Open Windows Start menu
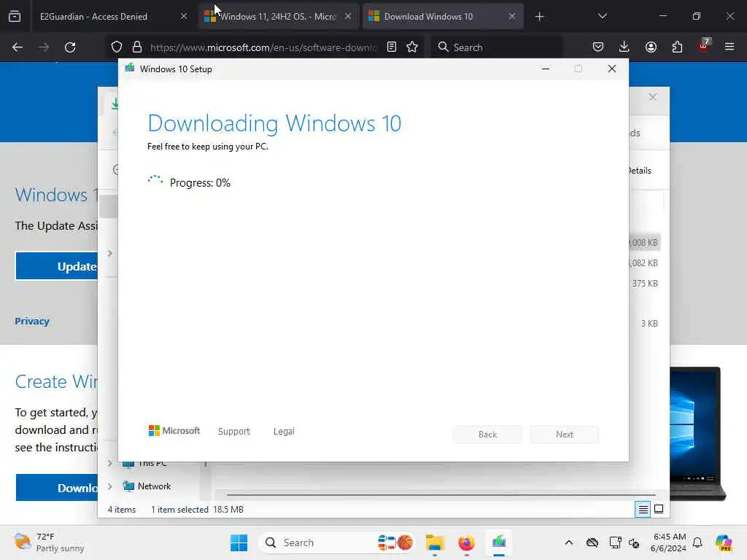This screenshot has height=560, width=747. pos(239,542)
